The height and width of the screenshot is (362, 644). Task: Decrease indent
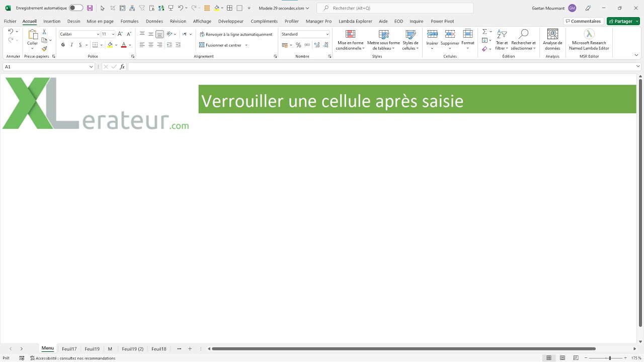(169, 45)
